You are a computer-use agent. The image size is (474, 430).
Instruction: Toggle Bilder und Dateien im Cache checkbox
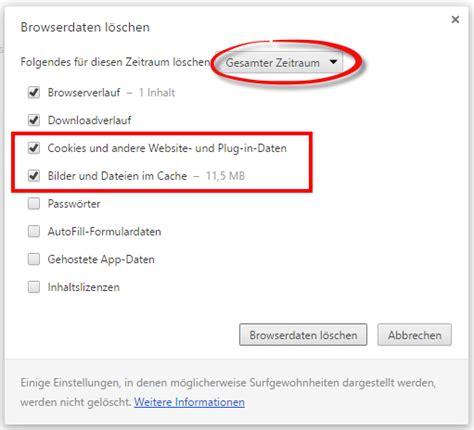tap(34, 176)
